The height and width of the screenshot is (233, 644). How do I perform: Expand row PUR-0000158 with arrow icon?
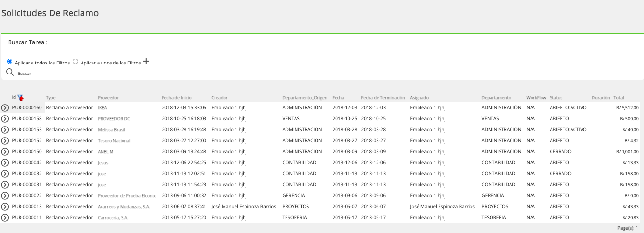(x=5, y=119)
